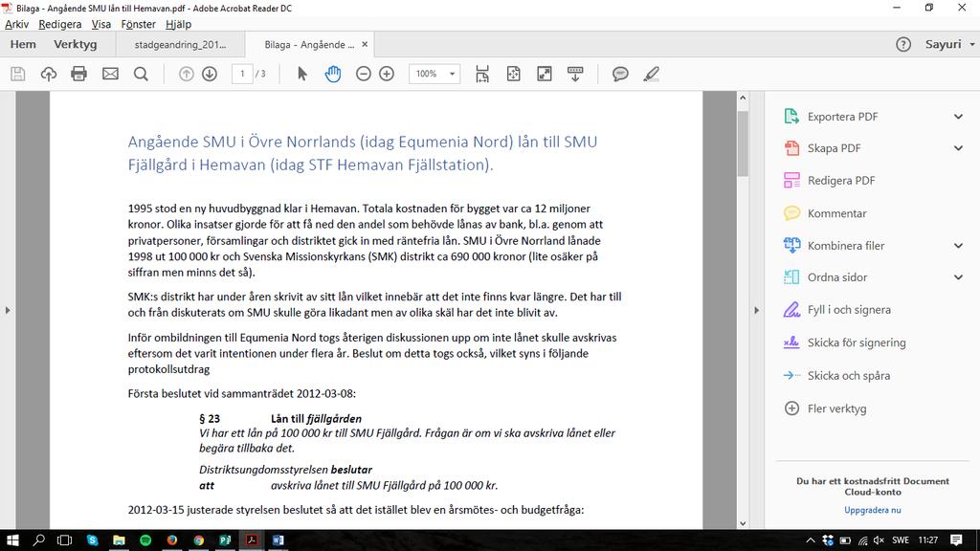Open Skicka och spåra tool
Viewport: 980px width, 551px height.
tap(848, 375)
